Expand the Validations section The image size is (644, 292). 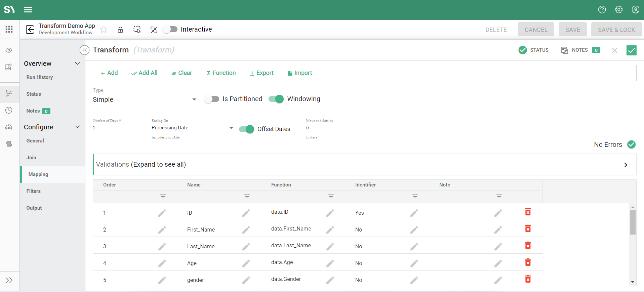click(625, 165)
